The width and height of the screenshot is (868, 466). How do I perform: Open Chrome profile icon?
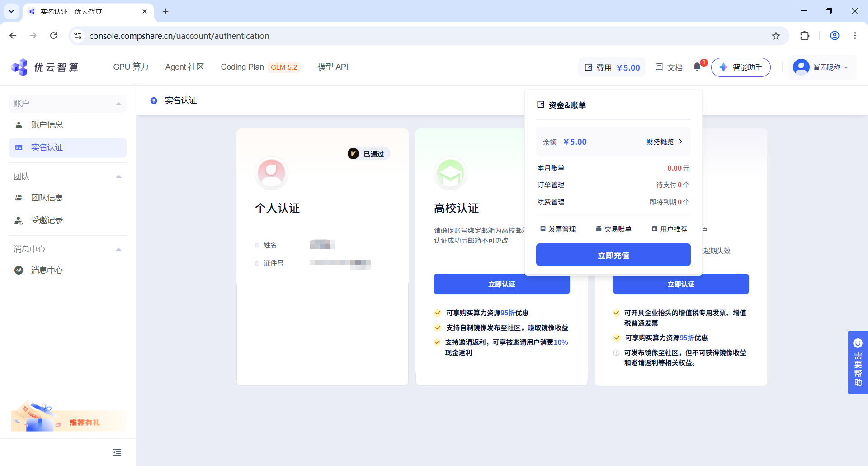tap(835, 36)
